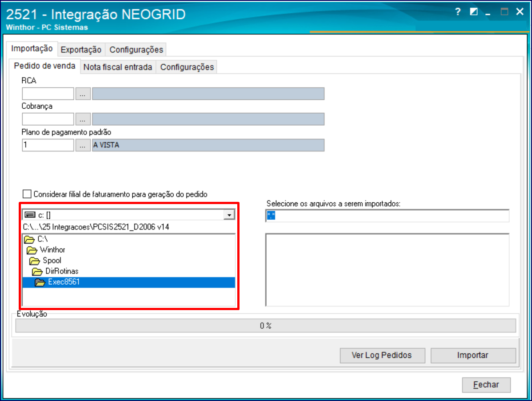Open the Nota fiscal entrada sub-tab
Image resolution: width=532 pixels, height=401 pixels.
pos(118,67)
